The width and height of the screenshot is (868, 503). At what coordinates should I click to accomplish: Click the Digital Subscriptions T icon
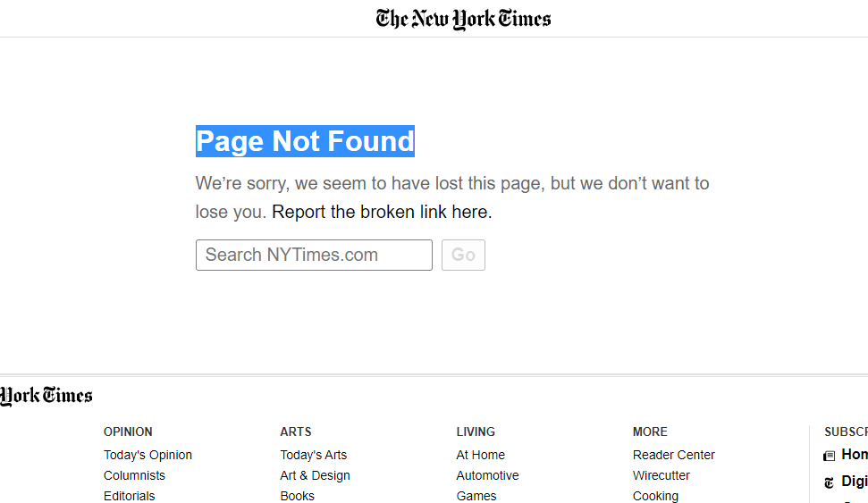pyautogui.click(x=830, y=482)
